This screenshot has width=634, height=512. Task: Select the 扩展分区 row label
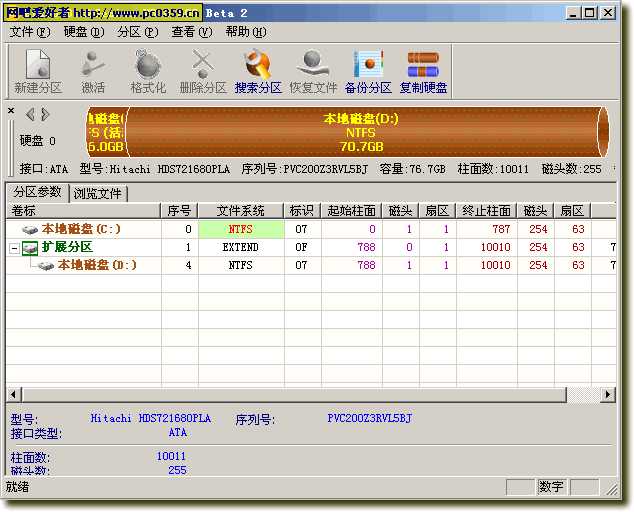pyautogui.click(x=67, y=247)
